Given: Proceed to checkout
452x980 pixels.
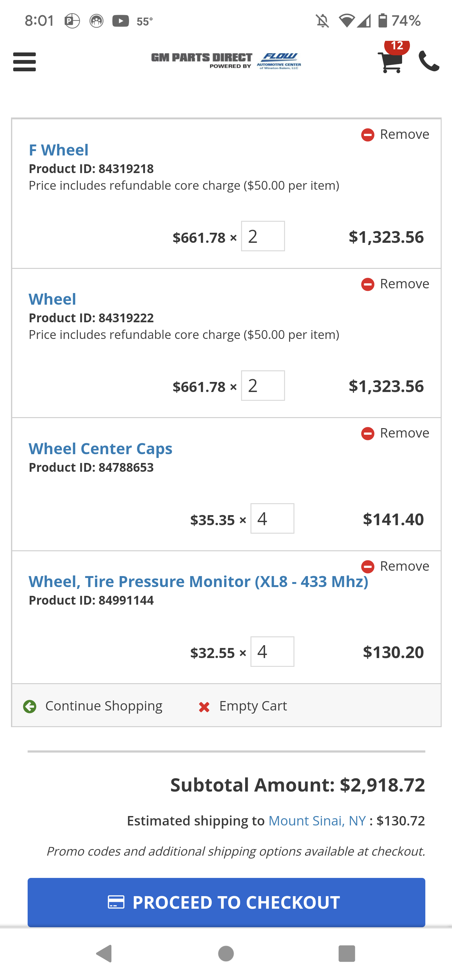Looking at the screenshot, I should point(226,902).
